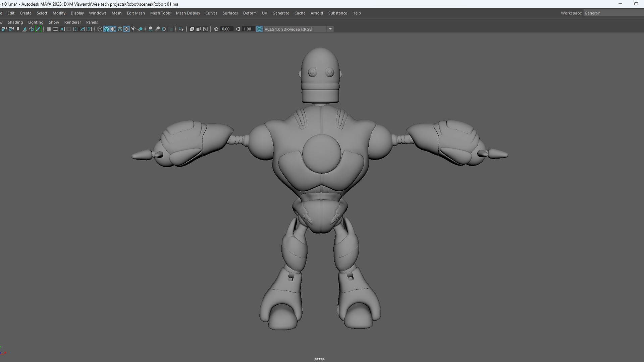This screenshot has height=362, width=644.
Task: Open the Help menu
Action: [357, 13]
